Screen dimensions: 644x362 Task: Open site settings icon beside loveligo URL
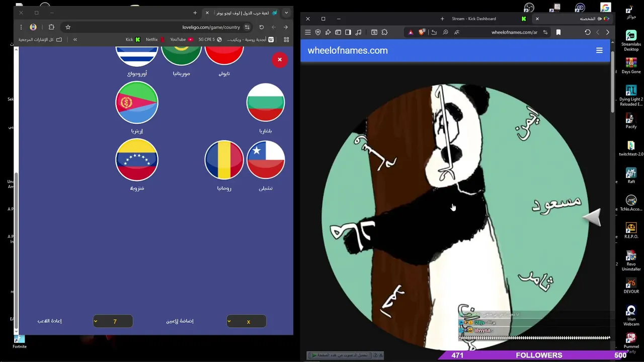pos(247,27)
